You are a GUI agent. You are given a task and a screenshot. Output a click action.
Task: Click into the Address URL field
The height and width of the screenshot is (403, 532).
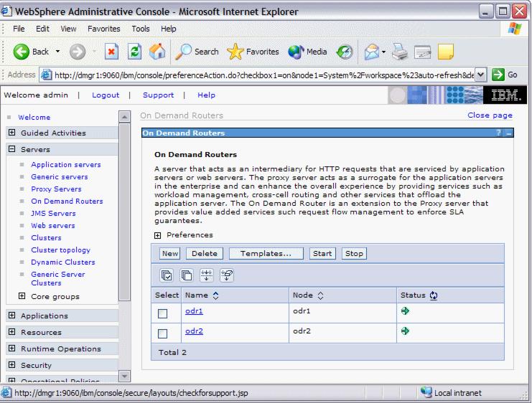click(263, 75)
